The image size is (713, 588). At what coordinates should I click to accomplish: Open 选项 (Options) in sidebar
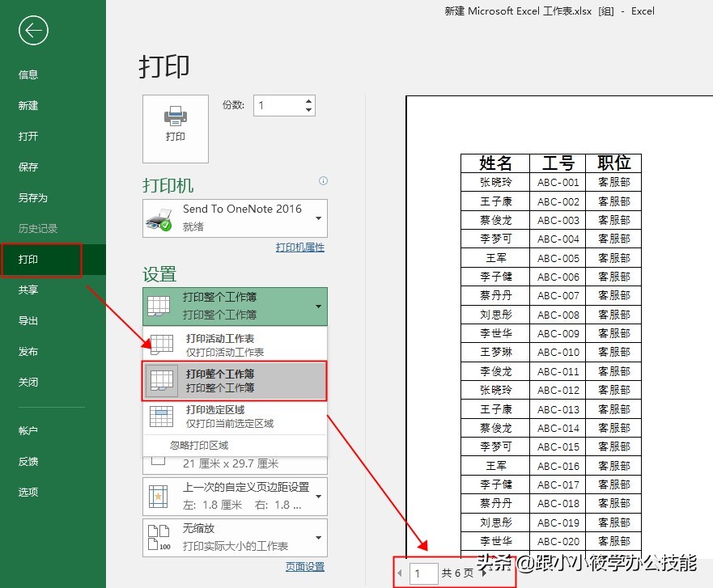pos(28,492)
